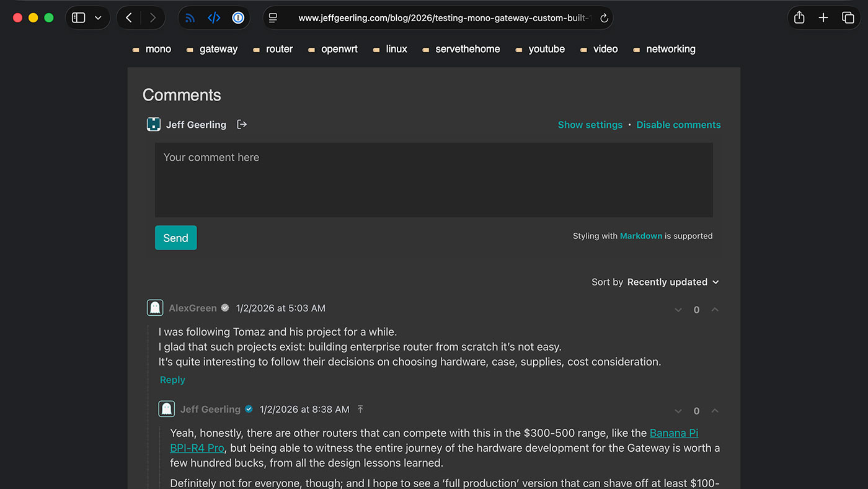868x489 pixels.
Task: Click the blue verified badge beside Jeff Geerling
Action: point(249,409)
